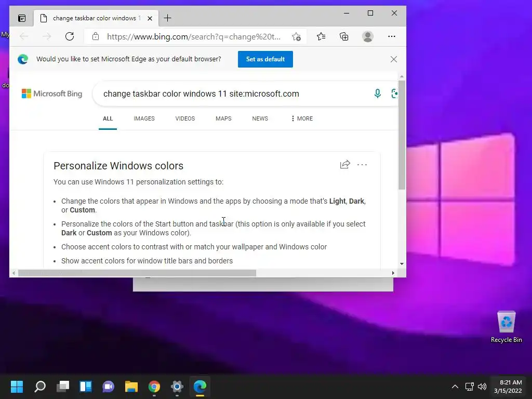Switch to IMAGES results tab
The height and width of the screenshot is (399, 532).
point(144,119)
